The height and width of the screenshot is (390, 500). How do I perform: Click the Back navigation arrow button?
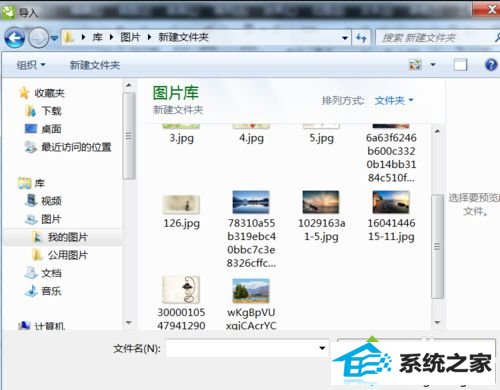click(15, 38)
